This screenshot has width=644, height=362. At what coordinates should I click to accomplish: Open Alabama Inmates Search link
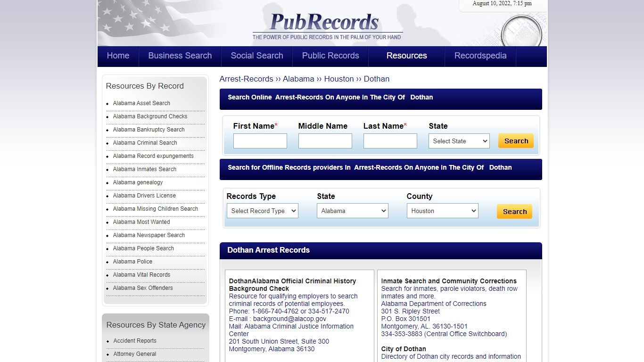[x=144, y=169]
